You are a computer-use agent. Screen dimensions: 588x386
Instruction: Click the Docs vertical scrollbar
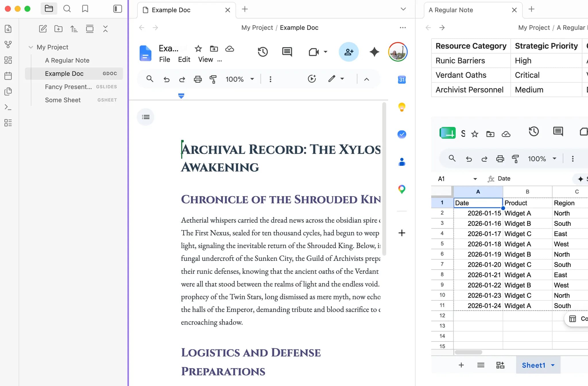[384, 179]
